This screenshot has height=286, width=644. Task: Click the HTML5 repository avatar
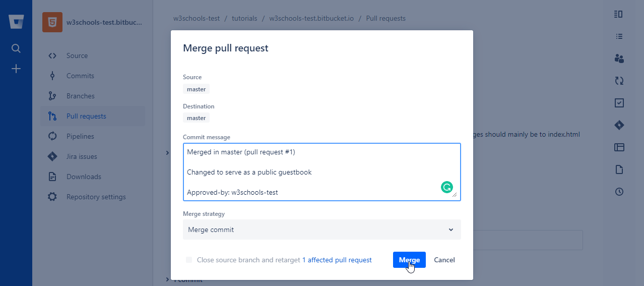pos(52,22)
